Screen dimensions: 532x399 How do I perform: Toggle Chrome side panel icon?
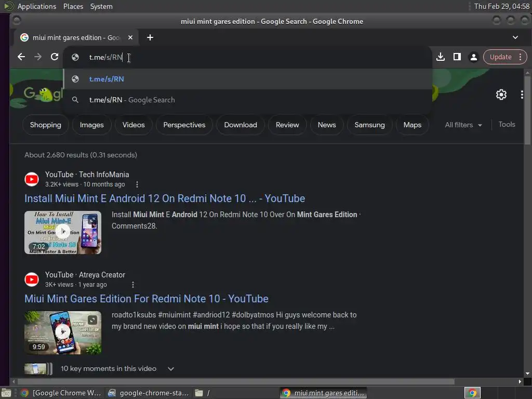coord(457,57)
